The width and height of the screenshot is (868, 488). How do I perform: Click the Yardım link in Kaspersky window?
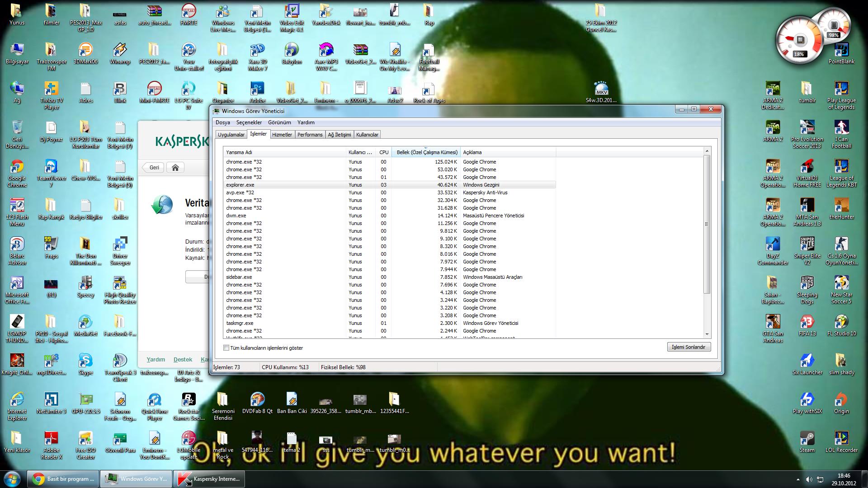tap(156, 360)
